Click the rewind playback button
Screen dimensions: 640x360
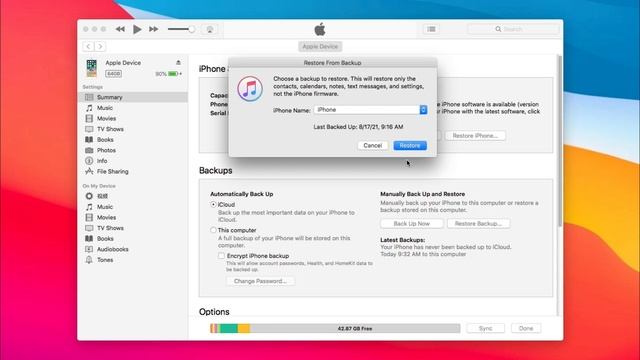120,29
